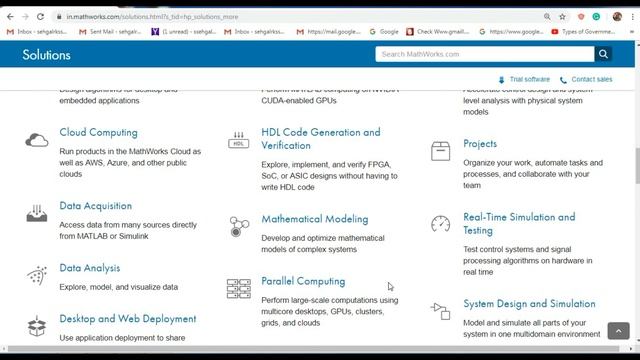Open the Data Analysis link
This screenshot has width=640, height=360.
click(x=90, y=268)
